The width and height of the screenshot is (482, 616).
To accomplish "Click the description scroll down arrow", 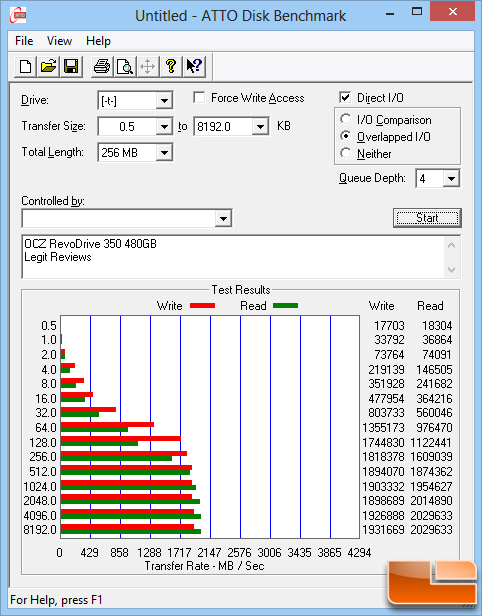I will [451, 270].
